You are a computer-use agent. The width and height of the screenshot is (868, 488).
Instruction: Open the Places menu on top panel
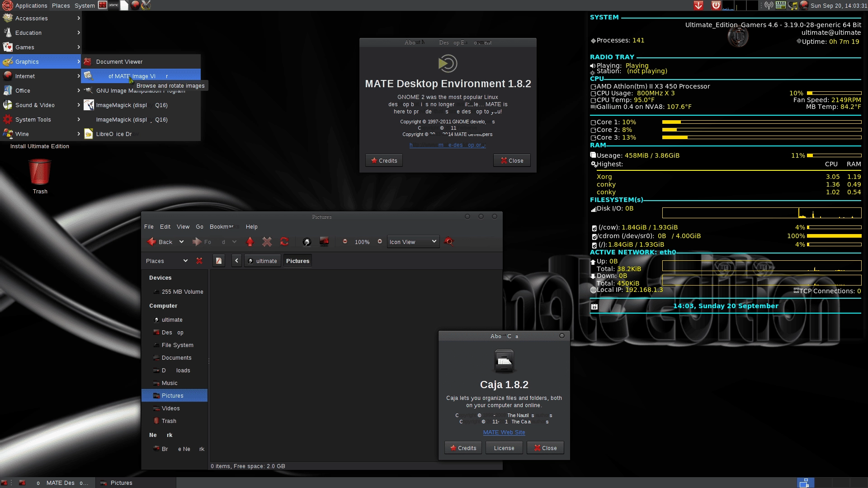[61, 5]
